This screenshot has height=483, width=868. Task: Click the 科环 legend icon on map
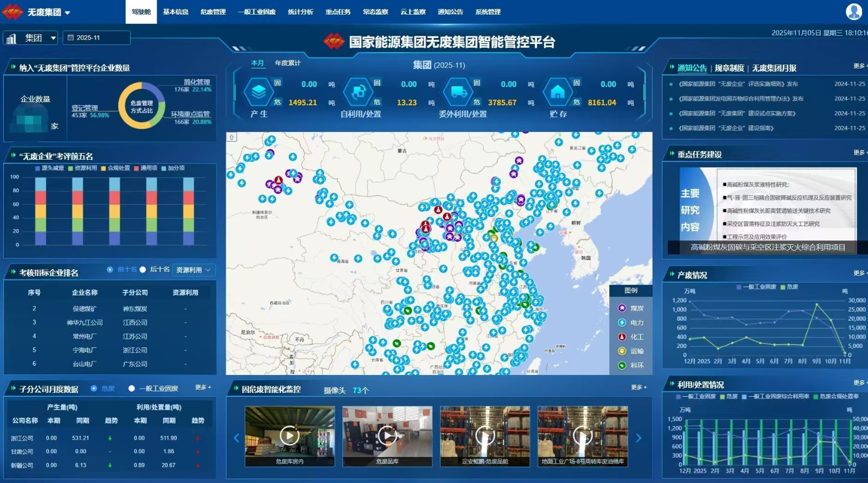coord(622,366)
